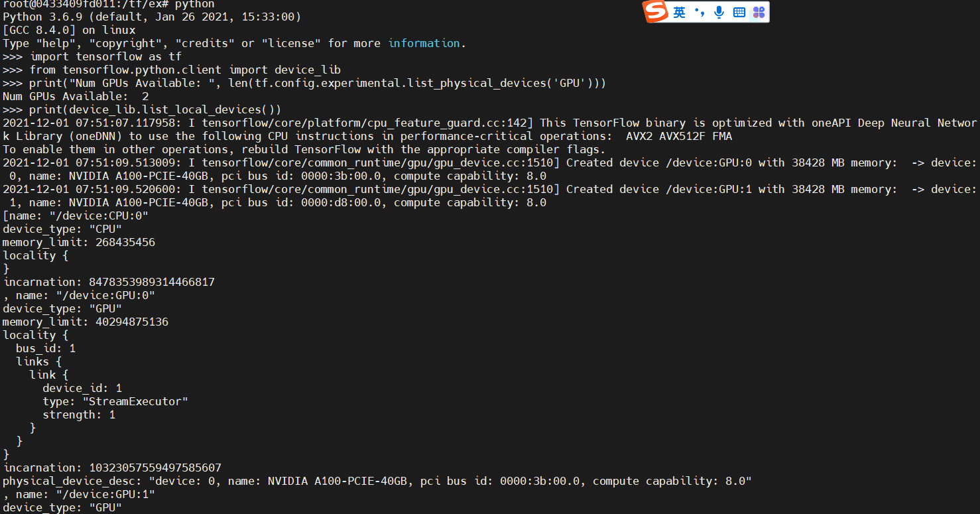980x514 pixels.
Task: Click the voice input microphone icon
Action: (x=719, y=11)
